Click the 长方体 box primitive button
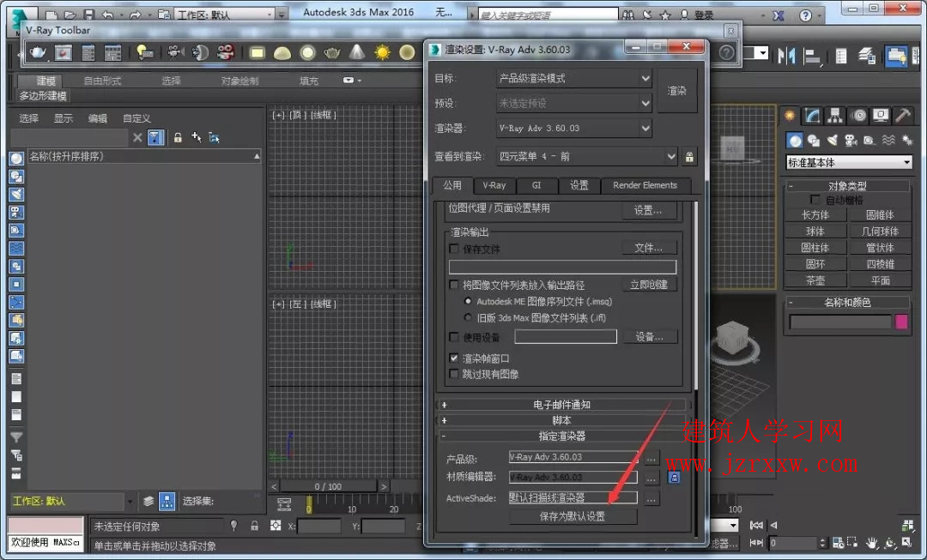This screenshot has height=560, width=927. [816, 215]
